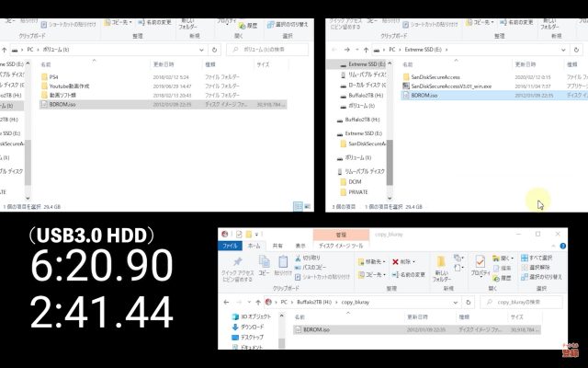Click the Paste clipboard icon in copy_bluray ribbon
The height and width of the screenshot is (368, 588).
[283, 266]
